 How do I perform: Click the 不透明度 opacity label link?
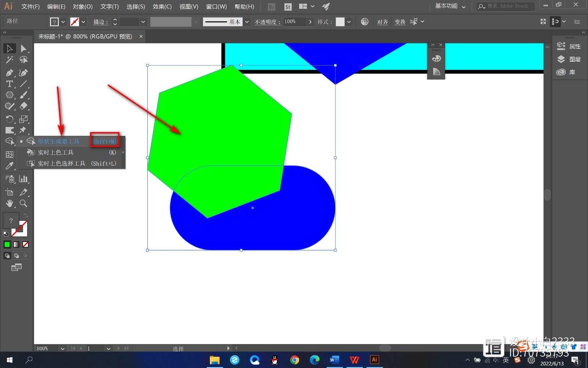tap(267, 22)
